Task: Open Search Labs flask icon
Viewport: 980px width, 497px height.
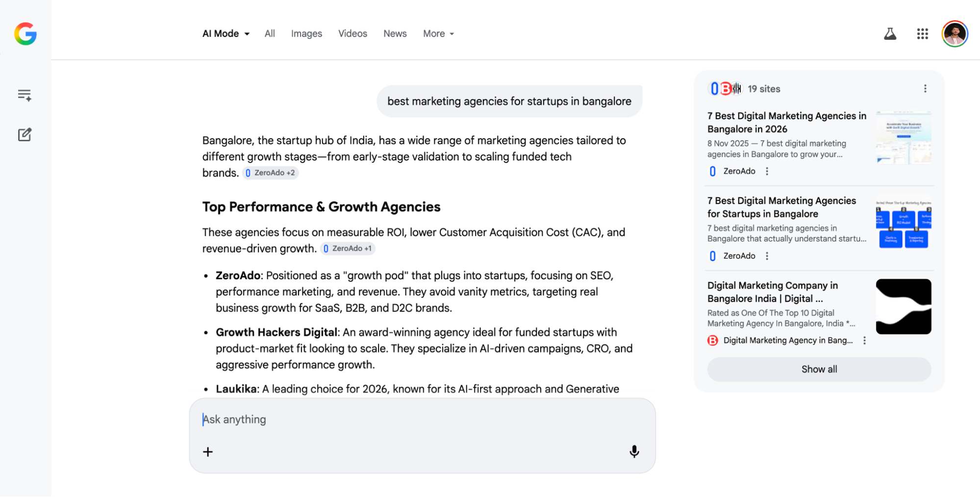Action: click(890, 34)
